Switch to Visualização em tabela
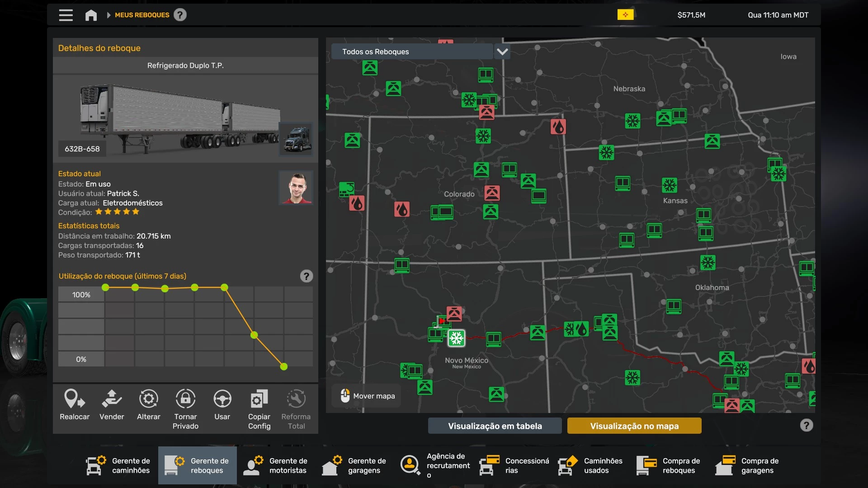The width and height of the screenshot is (868, 488). (x=495, y=426)
